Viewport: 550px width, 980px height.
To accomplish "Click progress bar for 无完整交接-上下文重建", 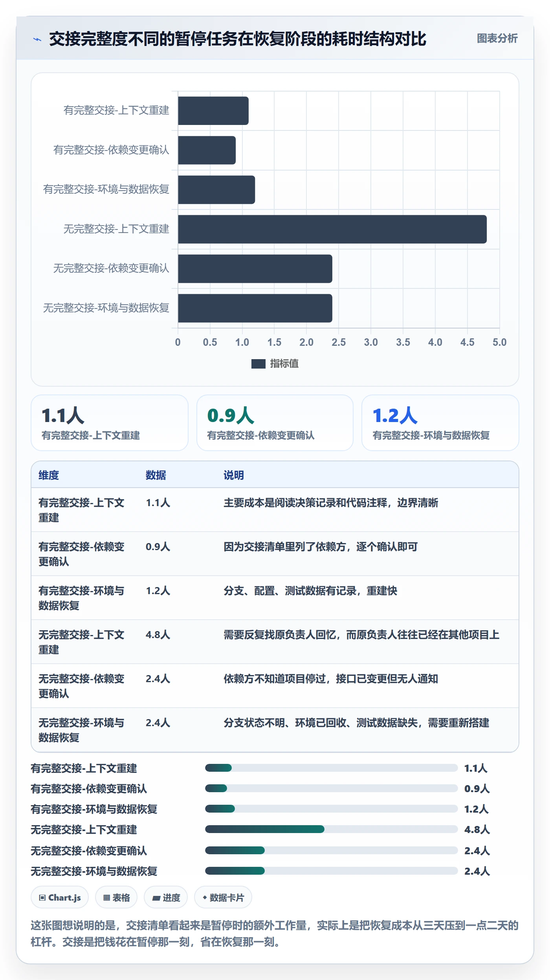I will 331,829.
